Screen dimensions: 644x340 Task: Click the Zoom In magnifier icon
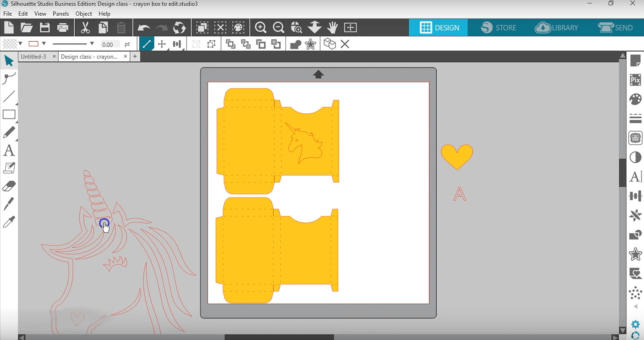(260, 28)
